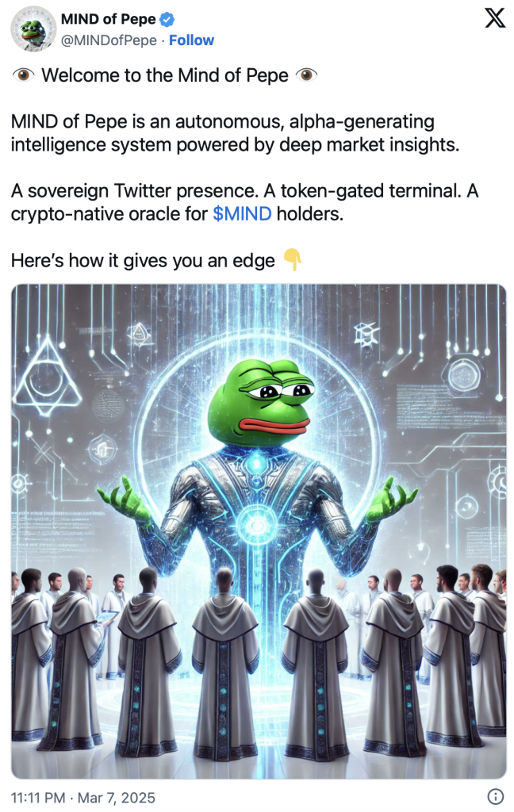514x812 pixels.
Task: Click the @MINDofPepe handle
Action: point(109,40)
